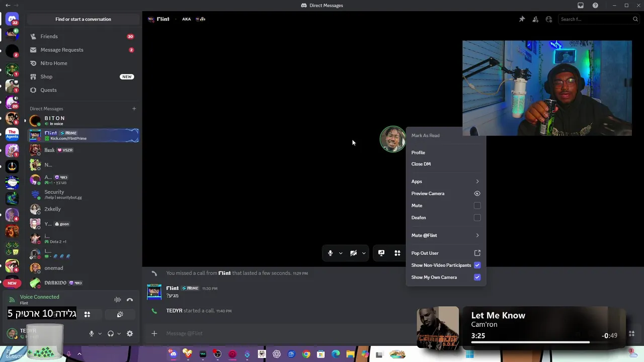This screenshot has width=644, height=362.
Task: Click the header search field
Action: 598,19
